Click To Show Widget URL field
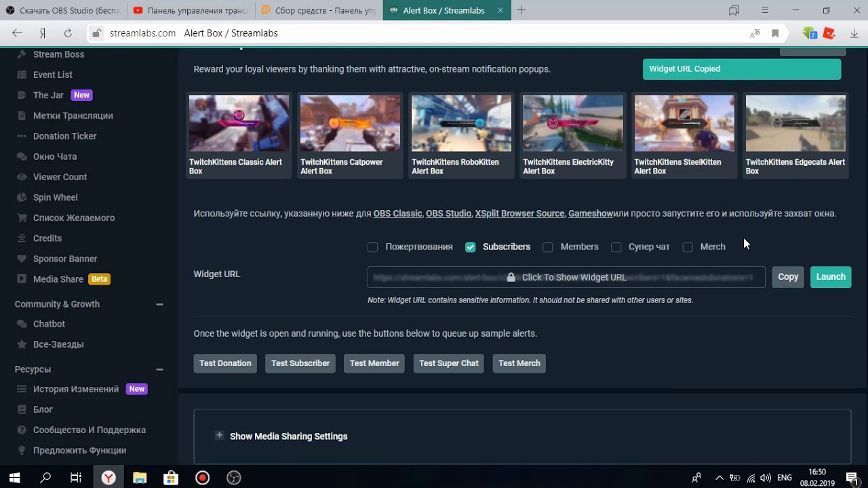Viewport: 868px width, 488px height. [566, 277]
